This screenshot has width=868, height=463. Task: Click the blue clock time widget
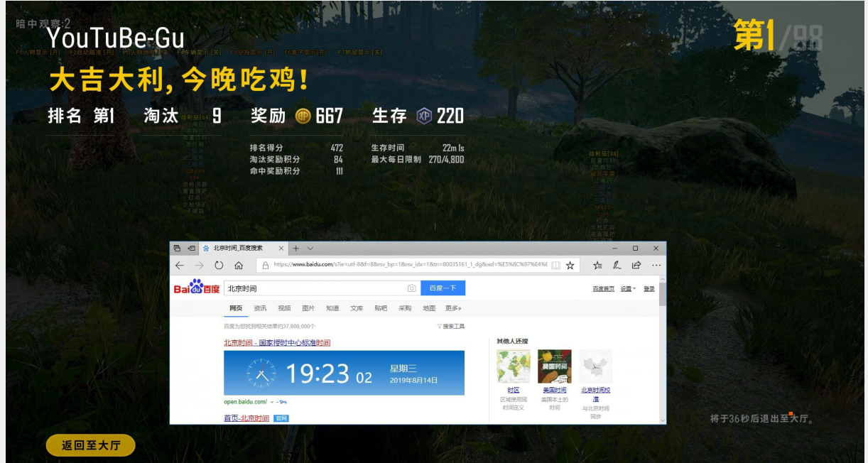coord(344,373)
